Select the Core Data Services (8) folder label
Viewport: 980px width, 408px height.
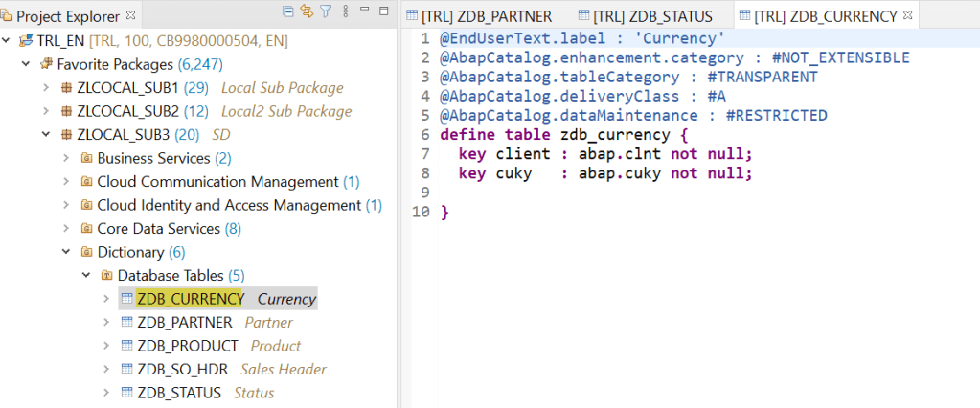click(170, 229)
